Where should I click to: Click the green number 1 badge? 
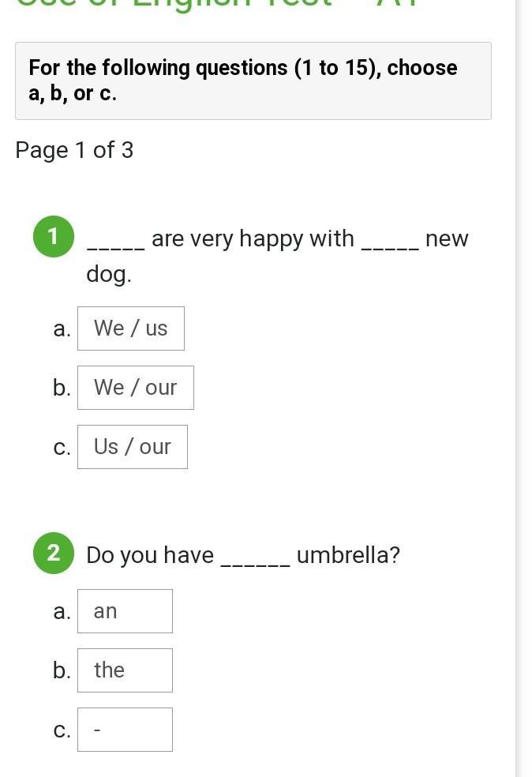coord(54,237)
